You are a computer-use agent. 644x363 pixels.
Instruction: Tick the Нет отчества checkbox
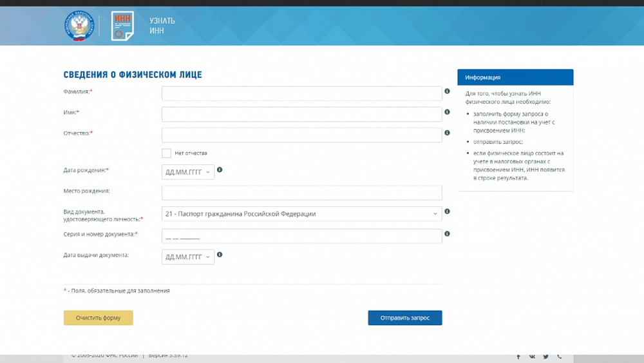[166, 153]
